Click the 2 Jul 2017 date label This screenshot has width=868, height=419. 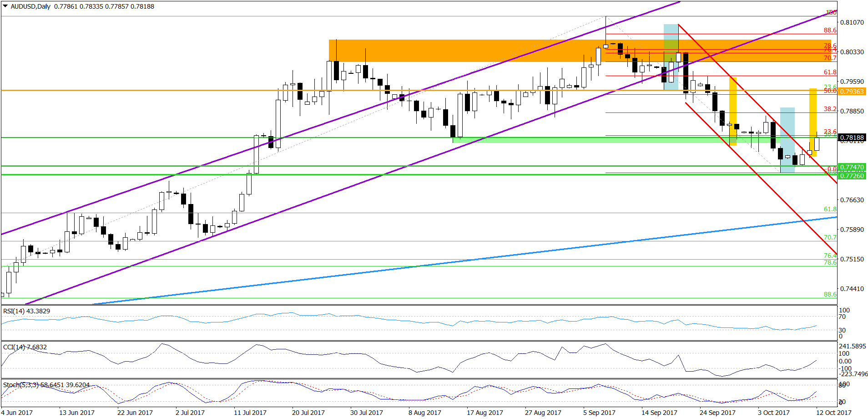tap(190, 413)
